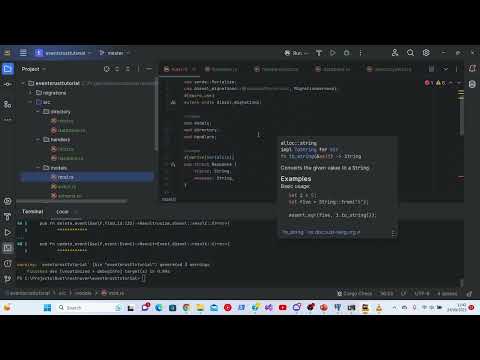Open the Commit tool window icon
This screenshot has width=480, height=360.
point(8,85)
